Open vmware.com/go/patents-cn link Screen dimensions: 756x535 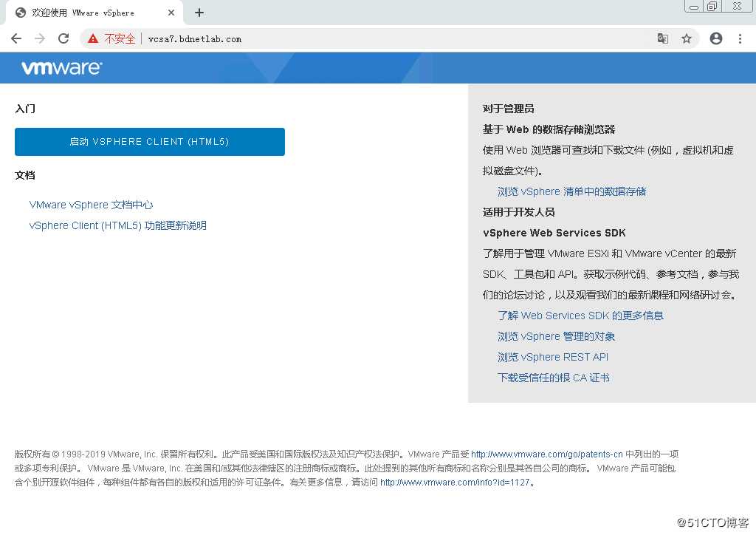pos(547,454)
